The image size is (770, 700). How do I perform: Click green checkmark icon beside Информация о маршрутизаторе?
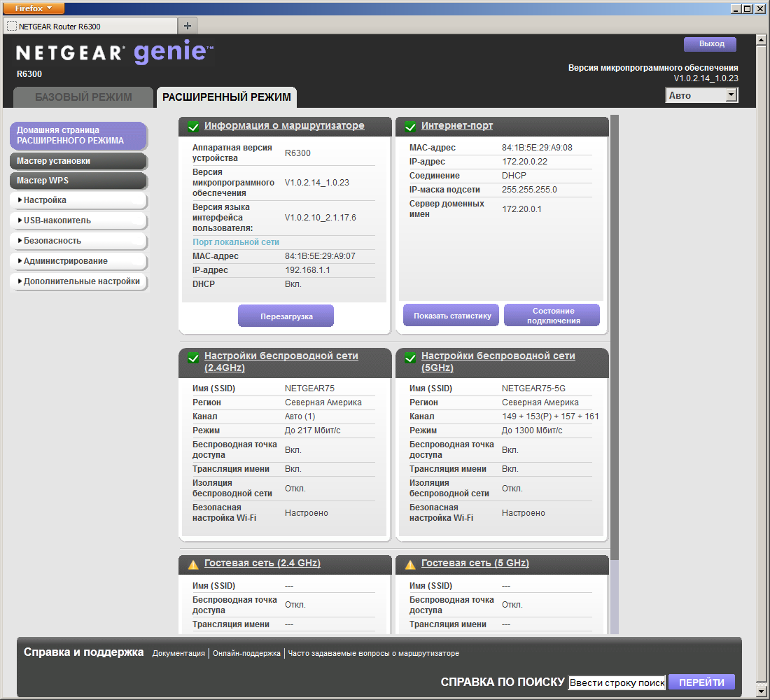(x=193, y=126)
